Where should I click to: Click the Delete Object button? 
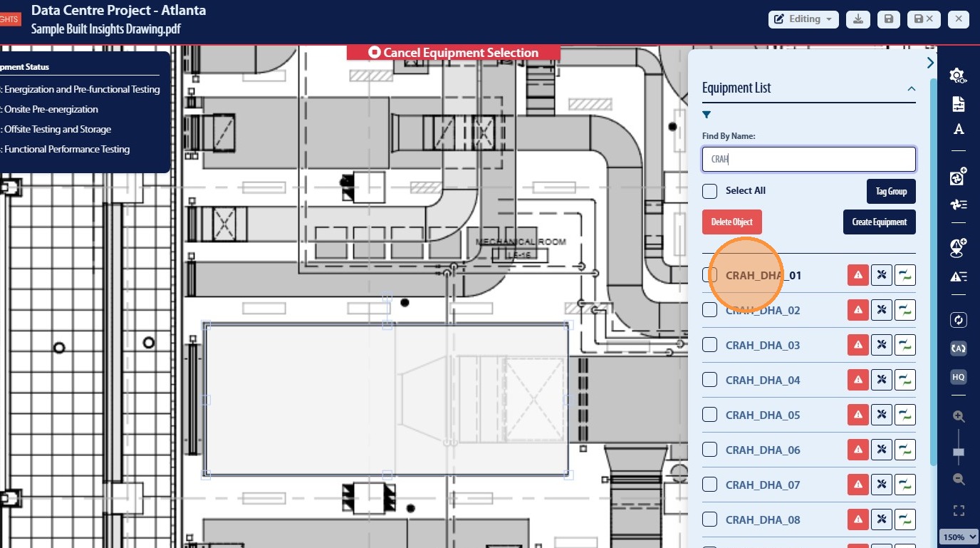pyautogui.click(x=732, y=222)
